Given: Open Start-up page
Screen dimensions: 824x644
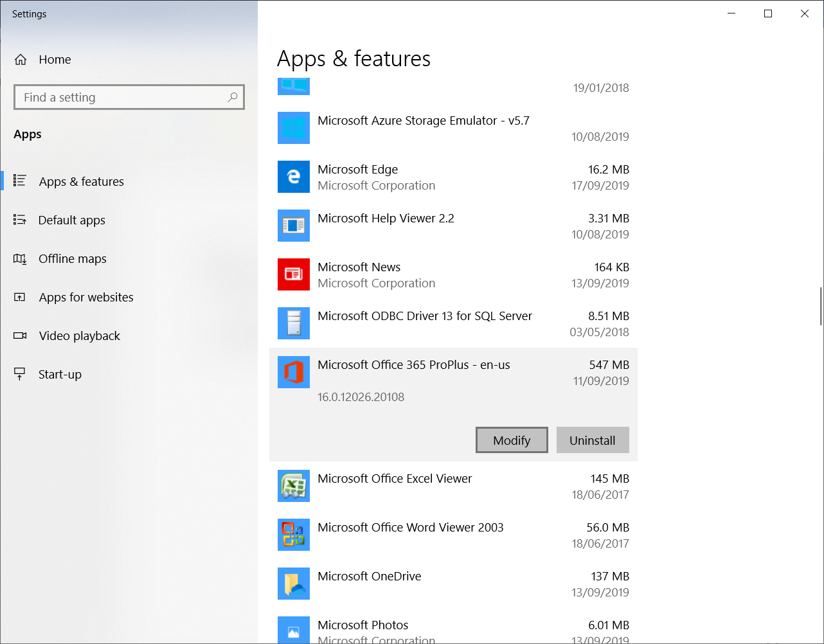Looking at the screenshot, I should pyautogui.click(x=129, y=374).
